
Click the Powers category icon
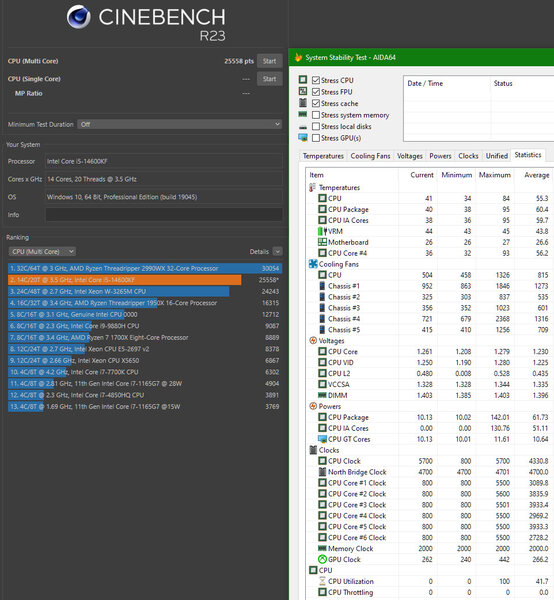click(x=313, y=406)
